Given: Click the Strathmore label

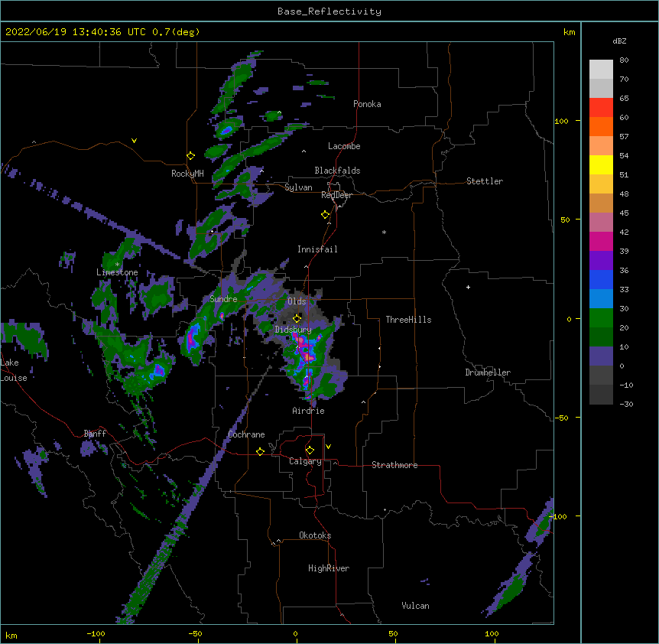Looking at the screenshot, I should (394, 465).
